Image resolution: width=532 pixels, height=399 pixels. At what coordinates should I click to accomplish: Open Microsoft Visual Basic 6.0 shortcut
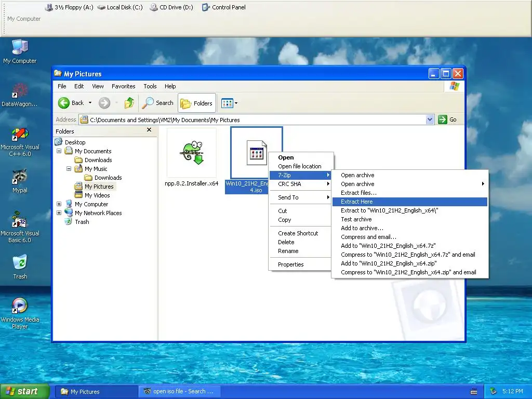point(20,228)
